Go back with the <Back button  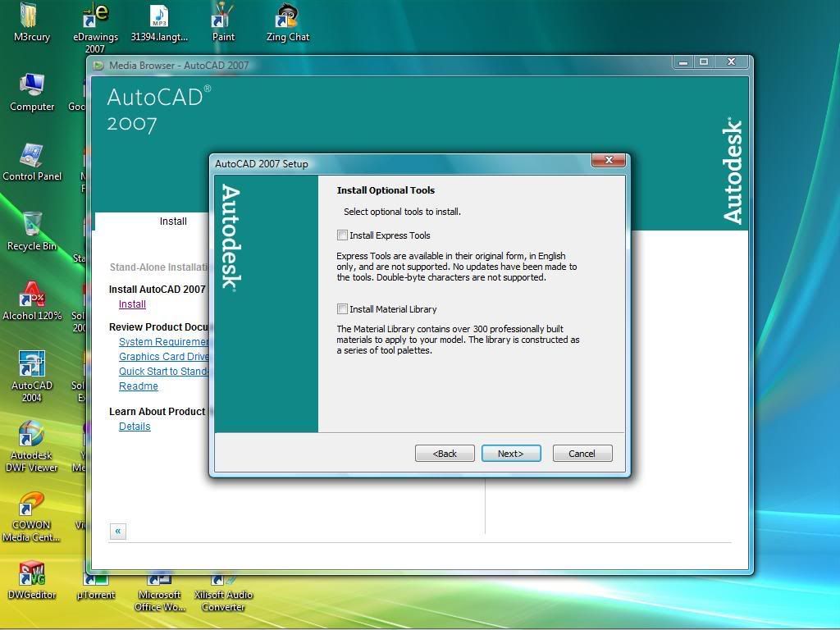coord(445,454)
